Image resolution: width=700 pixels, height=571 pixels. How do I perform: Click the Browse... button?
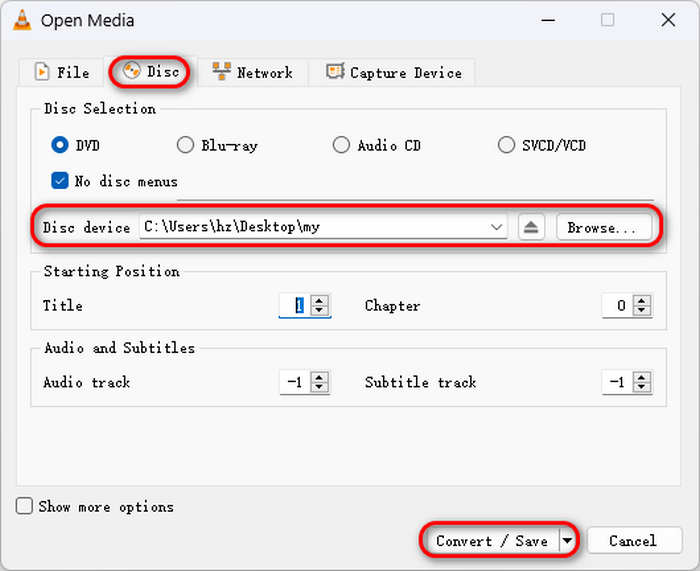pyautogui.click(x=604, y=228)
